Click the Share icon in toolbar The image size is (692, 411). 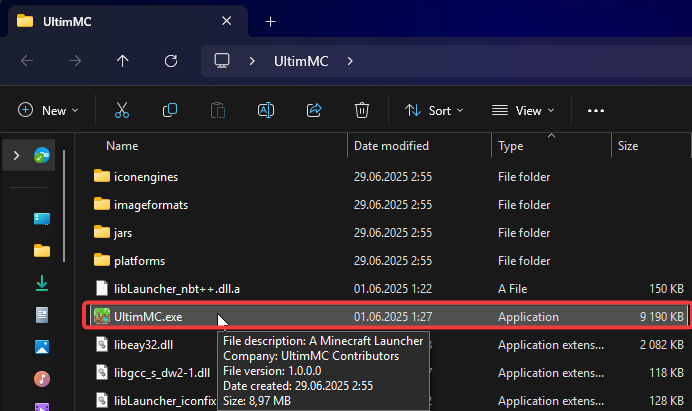[314, 110]
